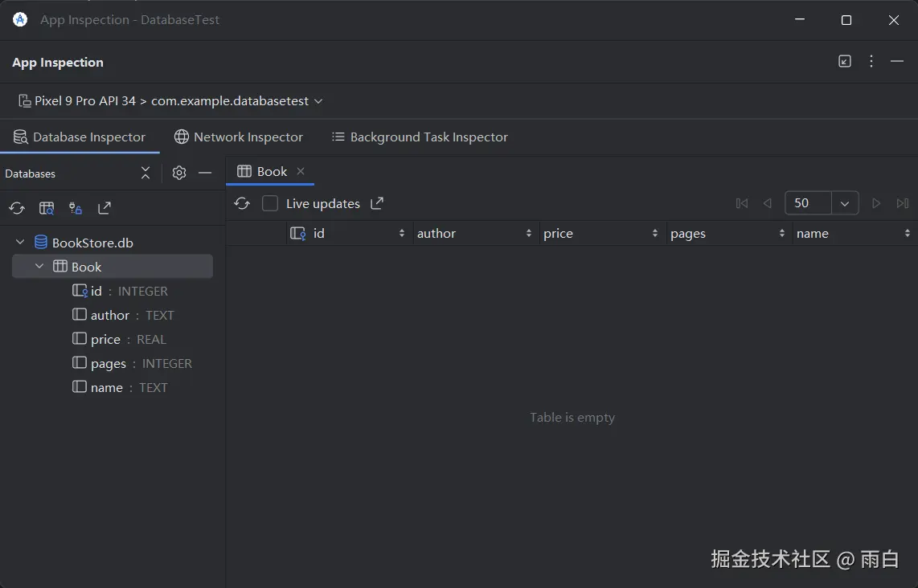Minimize the App Inspection window
The height and width of the screenshot is (588, 918).
(x=800, y=20)
